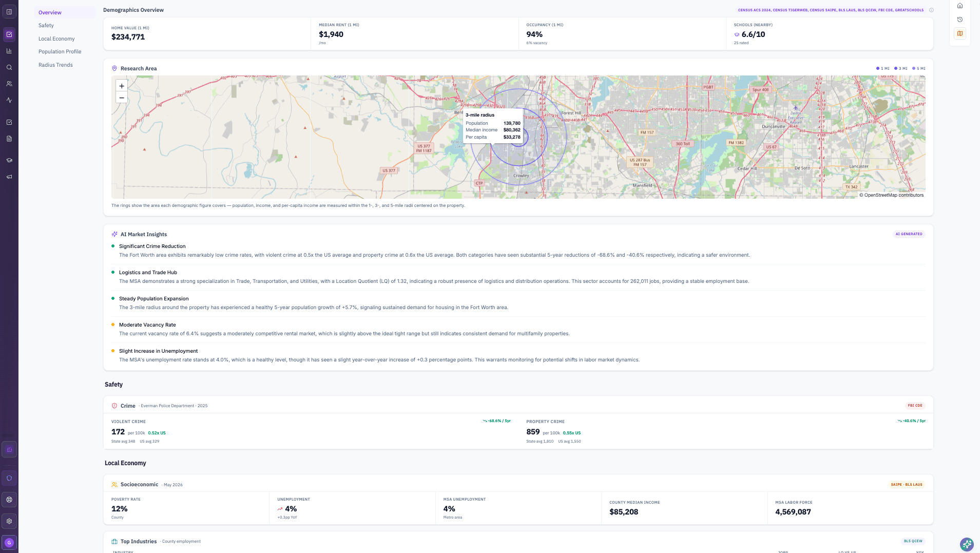Click the BLS QCEW source badge
This screenshot has height=553, width=980.
click(x=913, y=541)
